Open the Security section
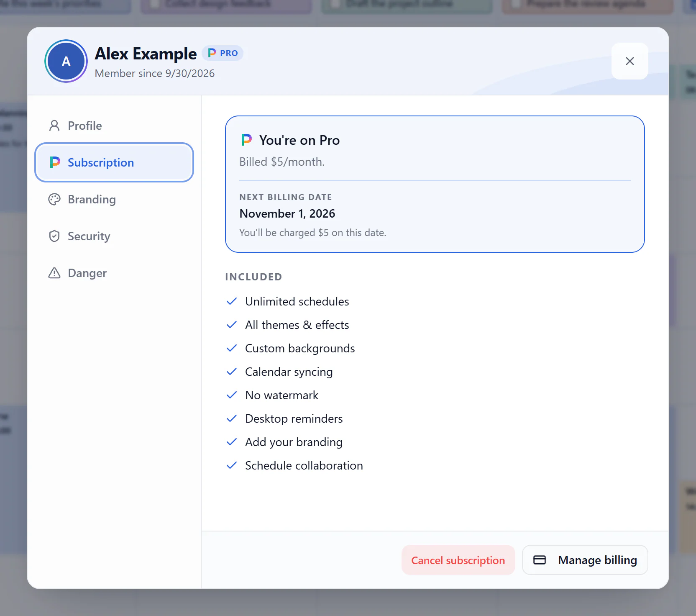The height and width of the screenshot is (616, 696). click(x=114, y=236)
